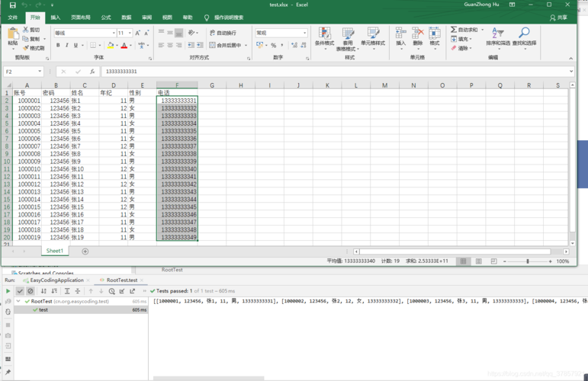Open the File menu tab

point(13,18)
